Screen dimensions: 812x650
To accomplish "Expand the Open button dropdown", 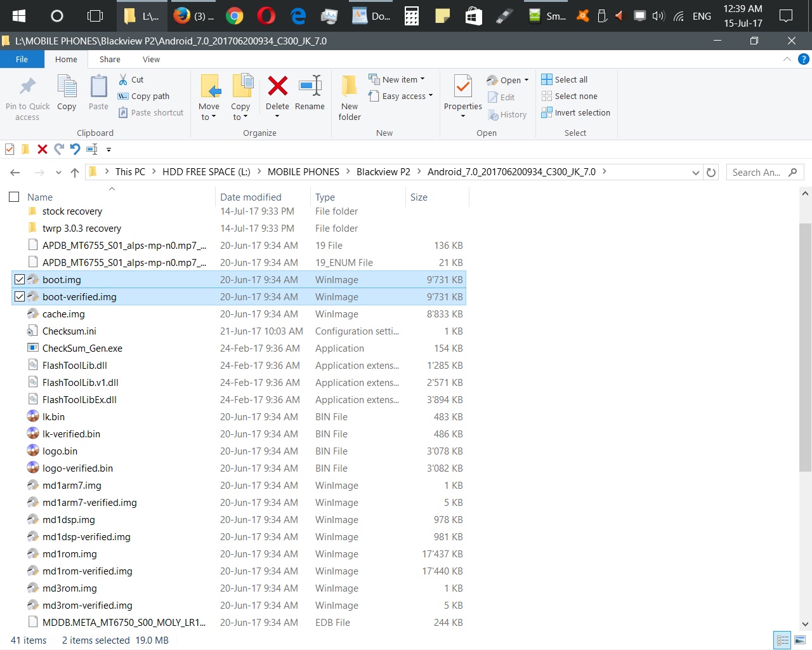I will pyautogui.click(x=527, y=80).
